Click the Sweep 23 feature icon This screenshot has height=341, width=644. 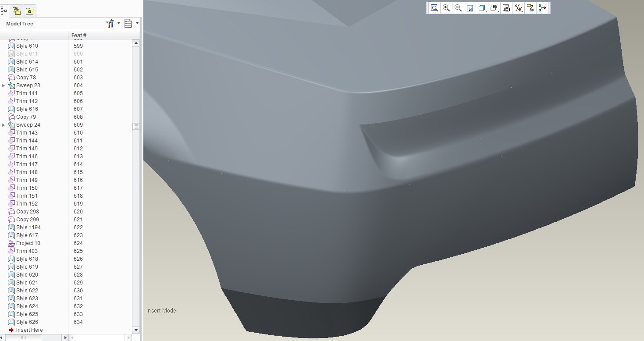click(x=11, y=85)
